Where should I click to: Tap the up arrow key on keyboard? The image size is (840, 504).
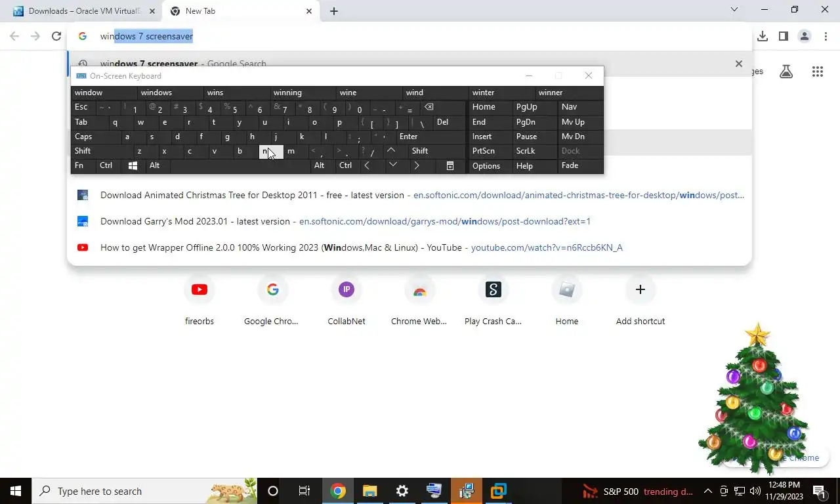(391, 151)
